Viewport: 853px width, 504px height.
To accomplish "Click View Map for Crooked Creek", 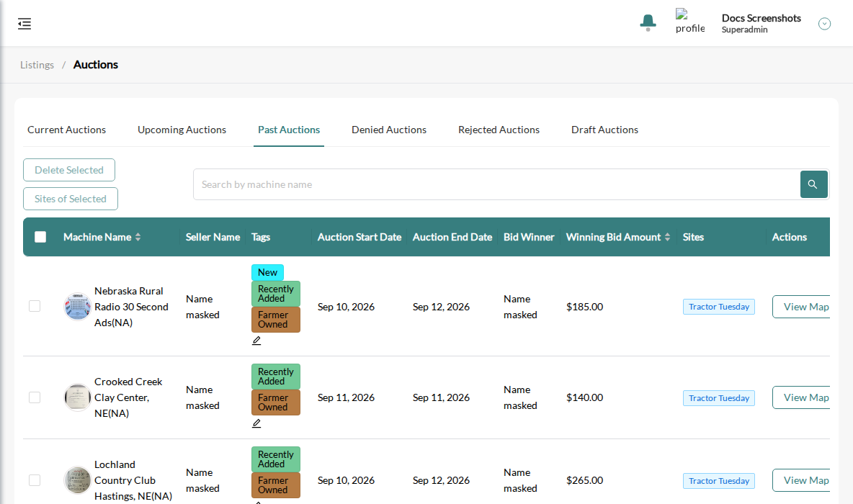I will tap(801, 397).
